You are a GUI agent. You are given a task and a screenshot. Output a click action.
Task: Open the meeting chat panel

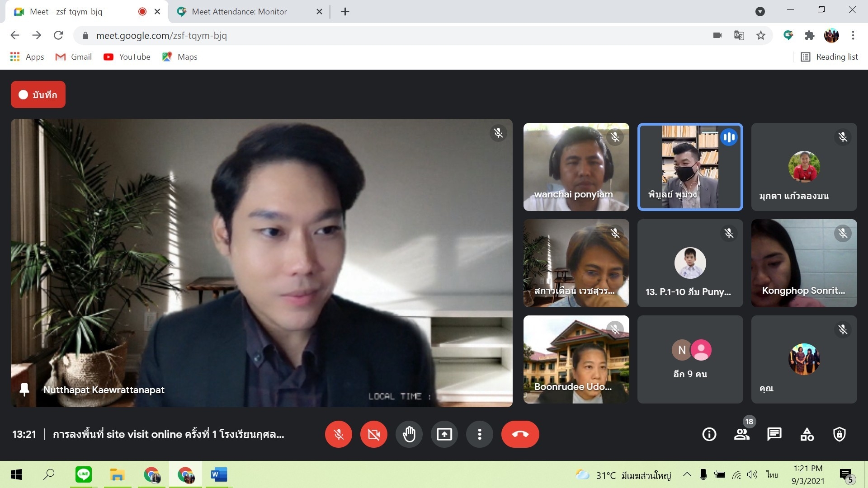[774, 434]
